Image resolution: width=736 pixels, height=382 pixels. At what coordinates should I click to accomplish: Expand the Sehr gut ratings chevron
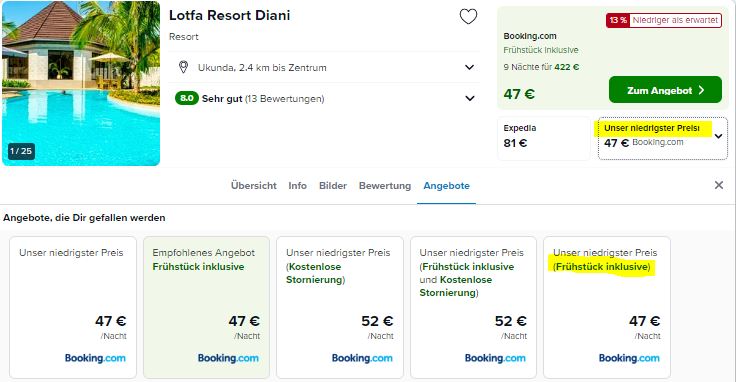pos(469,99)
